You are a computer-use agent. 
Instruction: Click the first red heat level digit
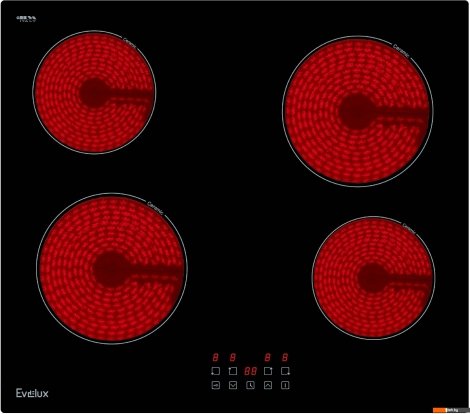click(216, 357)
